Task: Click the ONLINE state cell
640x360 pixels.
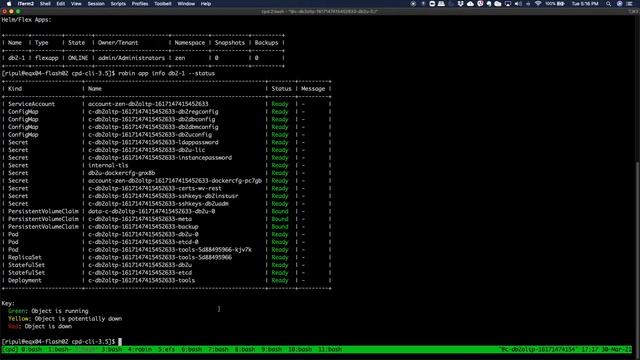Action: click(x=78, y=58)
